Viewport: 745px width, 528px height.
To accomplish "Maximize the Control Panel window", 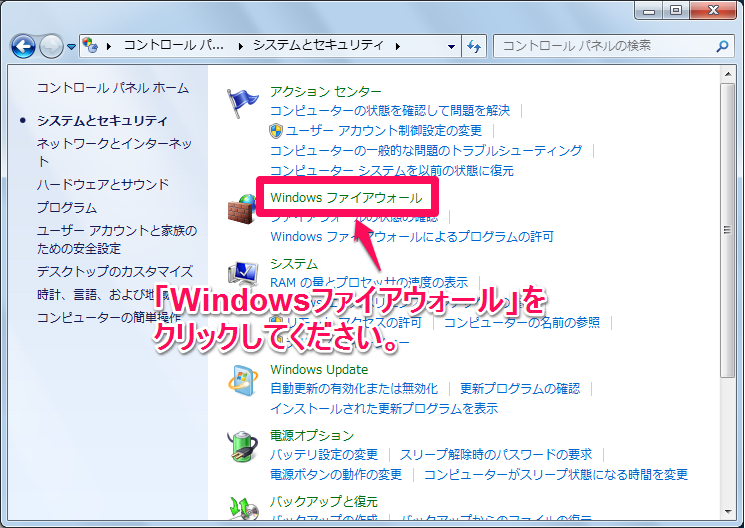I will click(x=676, y=10).
